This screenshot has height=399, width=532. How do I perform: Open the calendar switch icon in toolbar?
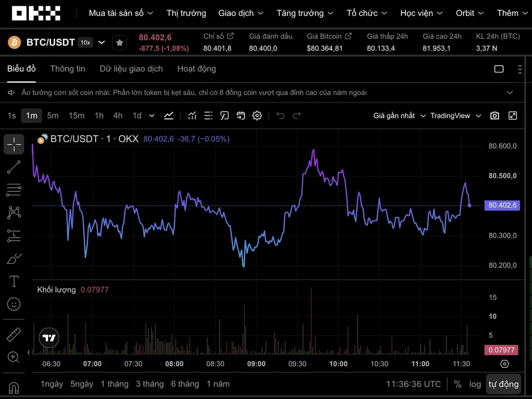[x=241, y=115]
